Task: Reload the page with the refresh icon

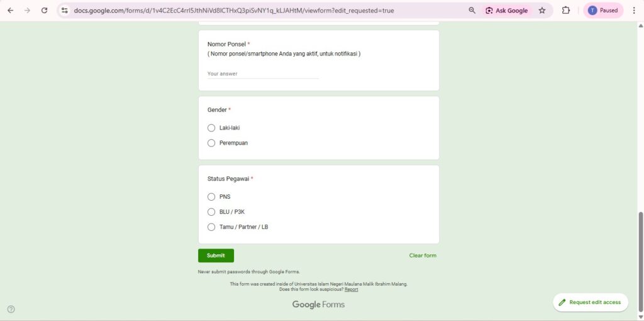Action: [x=44, y=10]
